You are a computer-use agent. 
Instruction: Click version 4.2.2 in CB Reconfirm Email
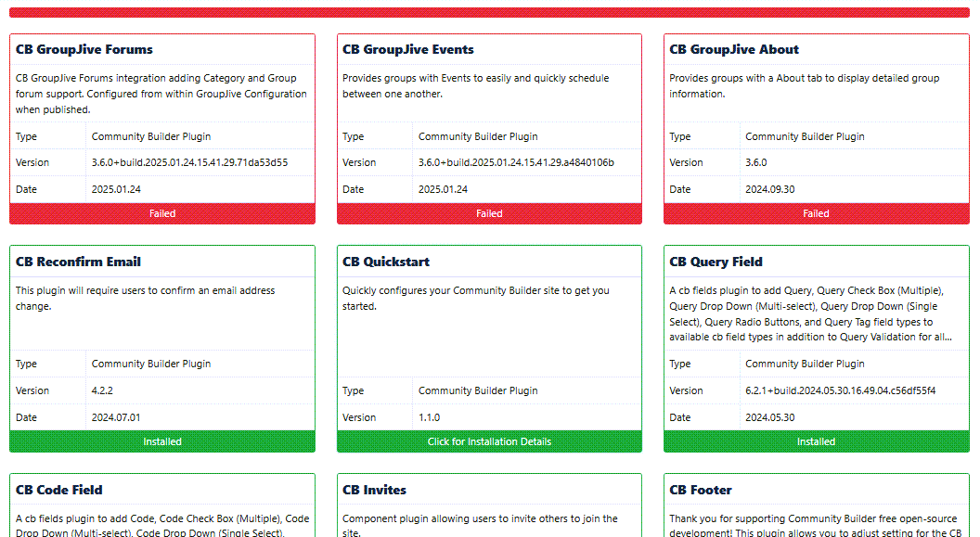pyautogui.click(x=102, y=390)
